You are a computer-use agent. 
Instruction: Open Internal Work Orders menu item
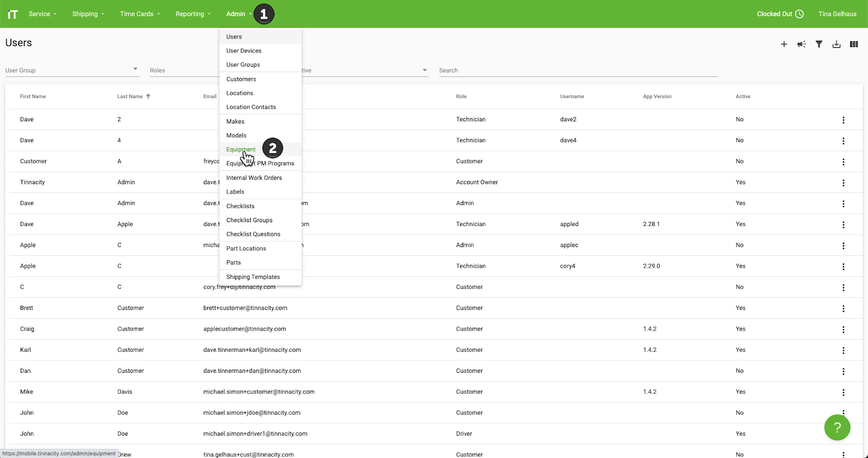tap(260, 178)
